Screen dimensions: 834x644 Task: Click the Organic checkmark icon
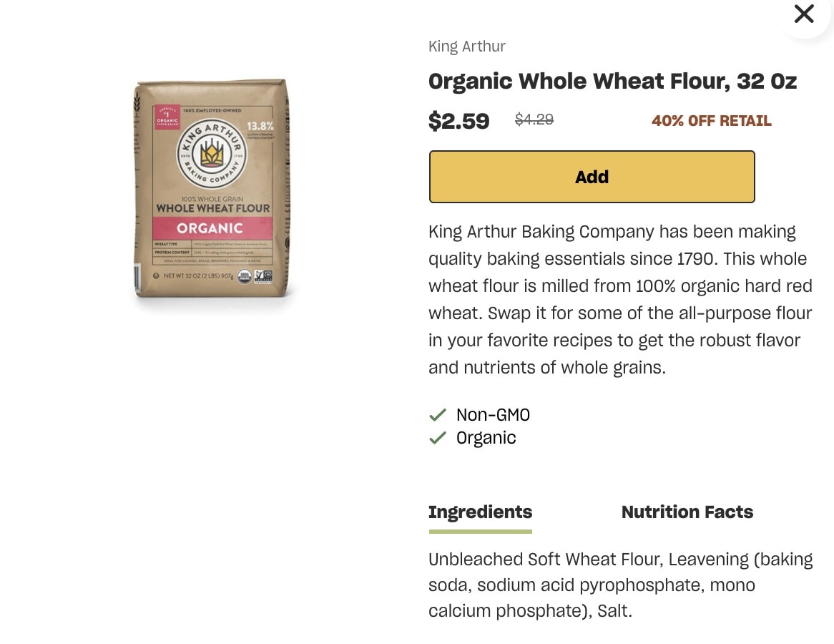tap(437, 437)
